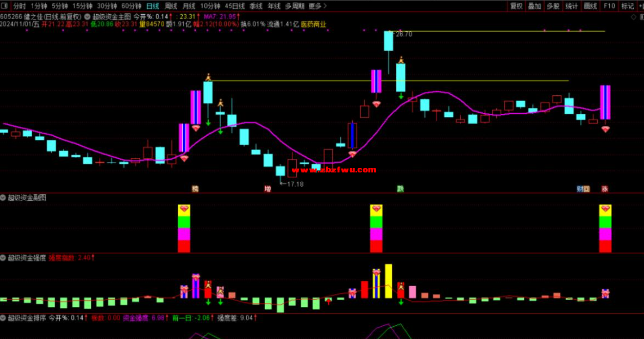The width and height of the screenshot is (644, 339).
Task: Click the 增 event marker icon
Action: pos(268,189)
